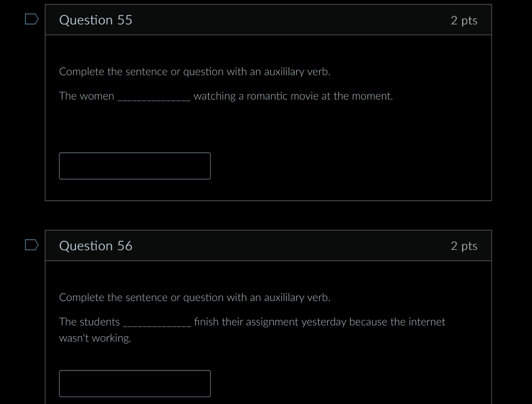Click the instruction text in Question 55
The width and height of the screenshot is (532, 404).
tap(194, 72)
